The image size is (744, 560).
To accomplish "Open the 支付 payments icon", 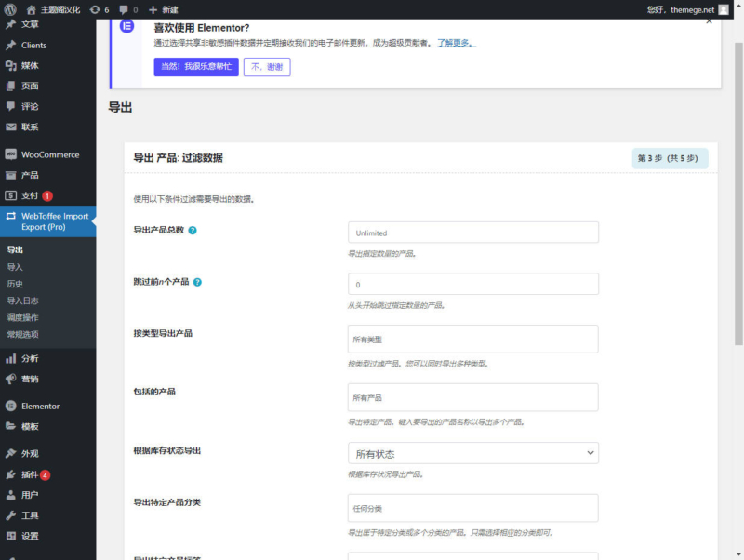I will [x=10, y=195].
